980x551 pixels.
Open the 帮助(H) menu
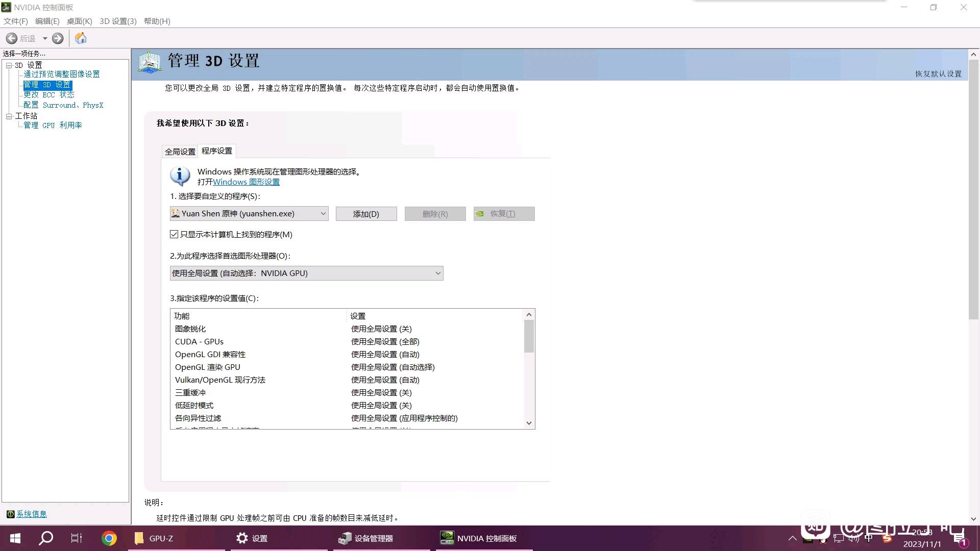[x=157, y=21]
